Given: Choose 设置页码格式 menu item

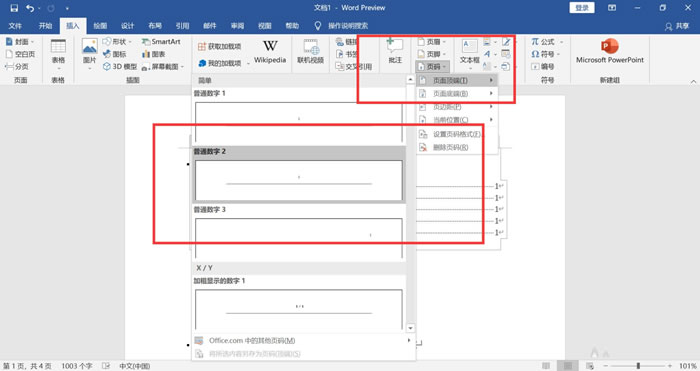Looking at the screenshot, I should coord(457,134).
